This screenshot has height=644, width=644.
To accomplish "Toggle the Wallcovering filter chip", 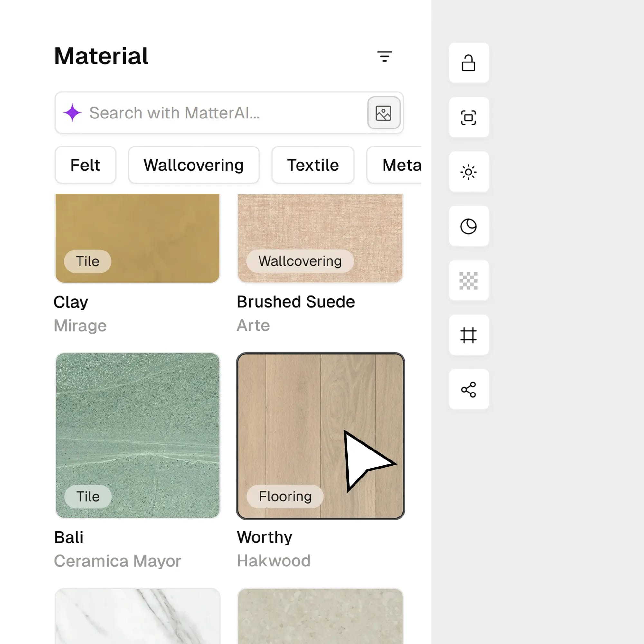I will 193,165.
